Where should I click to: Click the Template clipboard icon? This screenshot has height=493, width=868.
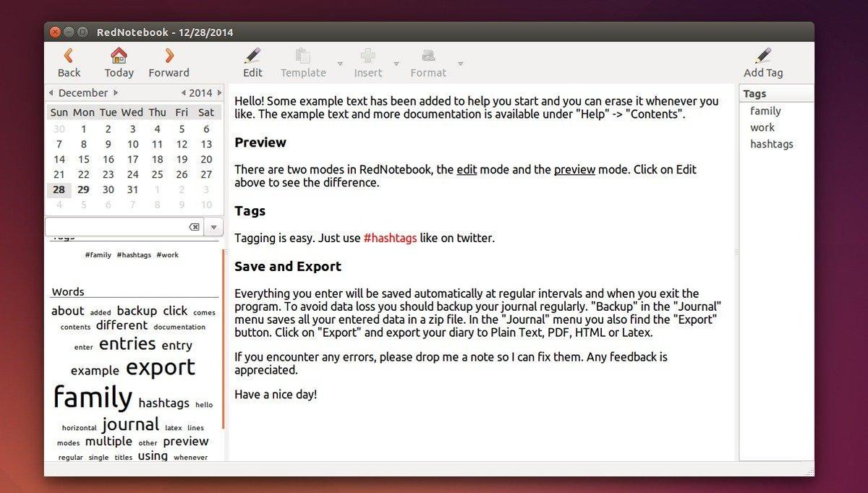303,56
